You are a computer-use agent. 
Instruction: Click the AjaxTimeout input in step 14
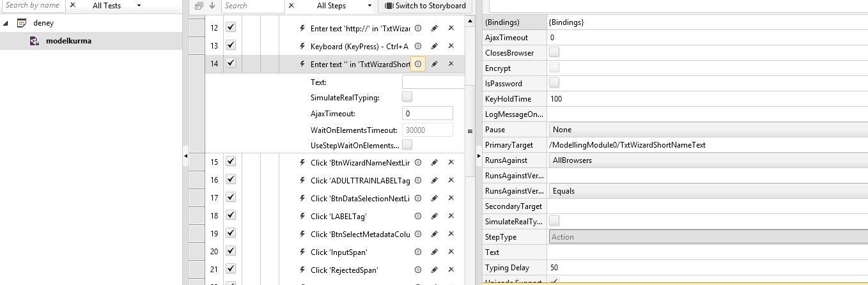pos(427,114)
